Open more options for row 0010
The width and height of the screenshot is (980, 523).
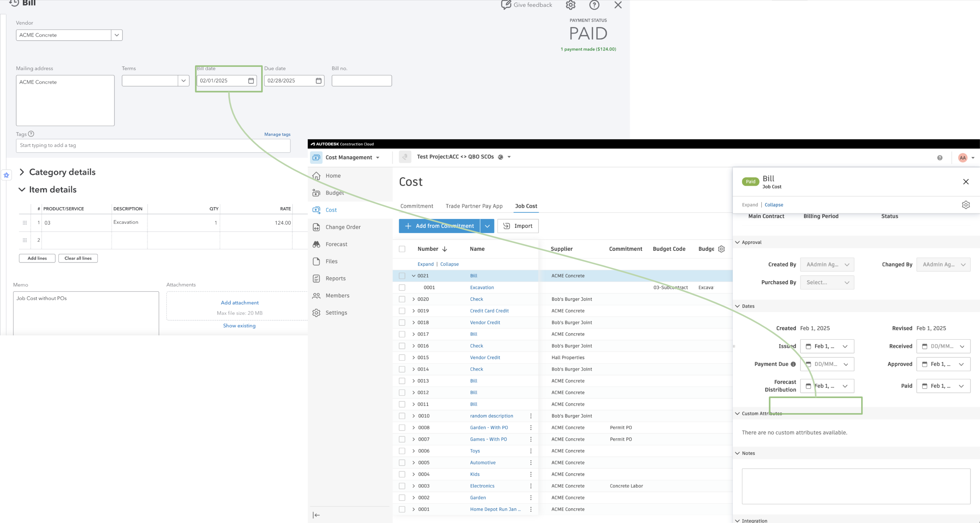click(531, 416)
